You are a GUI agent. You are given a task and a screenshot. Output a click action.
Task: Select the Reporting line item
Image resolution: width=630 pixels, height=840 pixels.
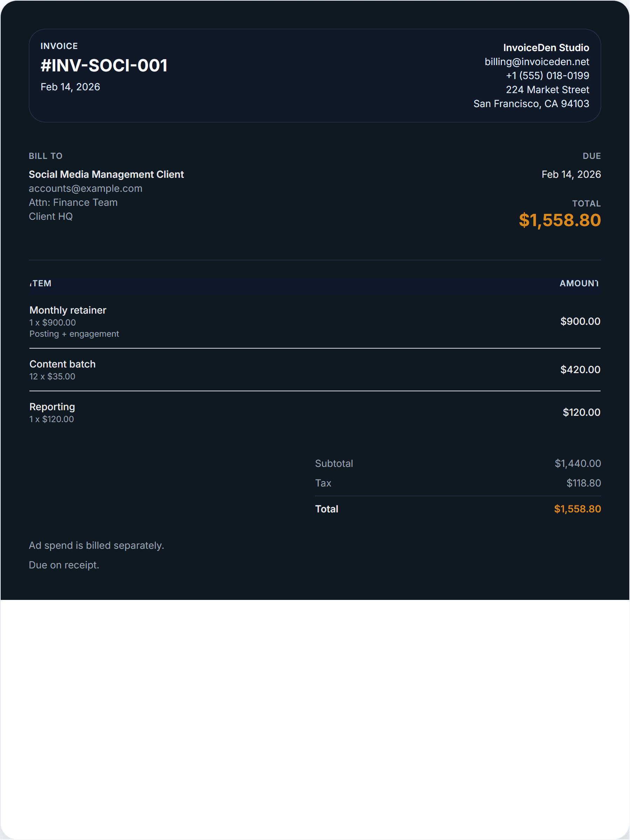(52, 407)
